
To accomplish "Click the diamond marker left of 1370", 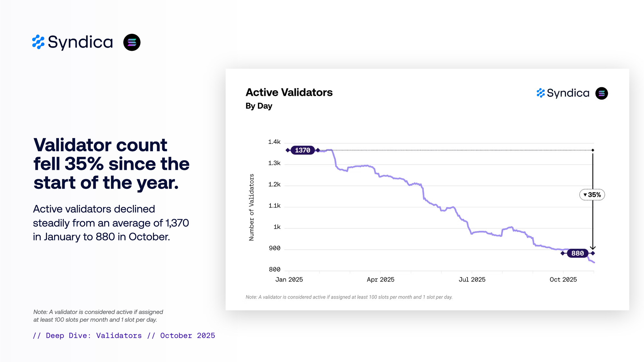I will tap(288, 150).
